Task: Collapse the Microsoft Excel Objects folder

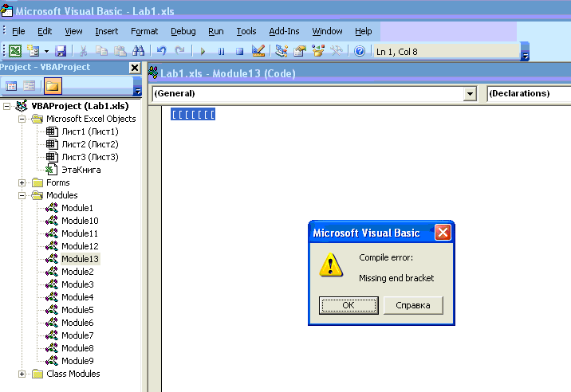Action: click(22, 119)
